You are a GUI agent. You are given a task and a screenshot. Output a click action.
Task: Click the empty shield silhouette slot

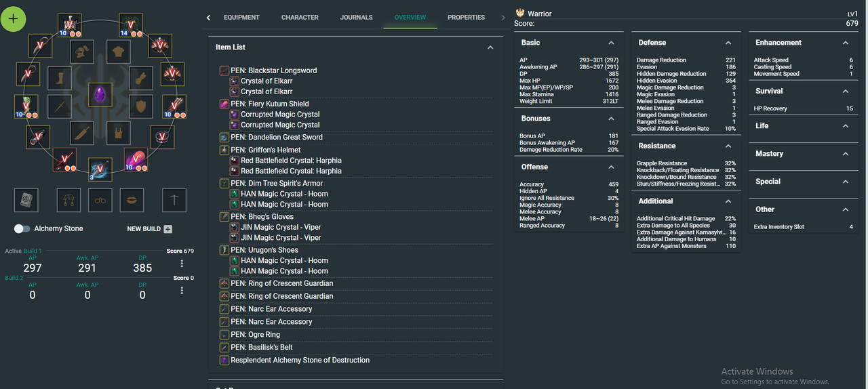coord(141,106)
